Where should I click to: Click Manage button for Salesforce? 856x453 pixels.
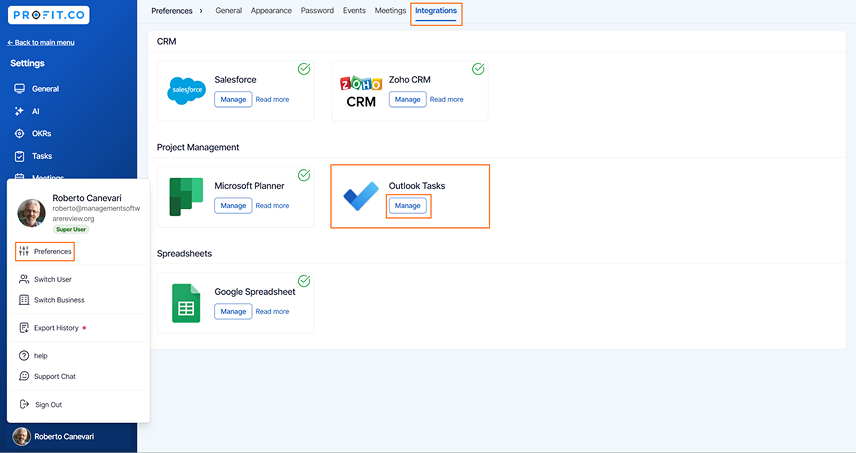tap(233, 99)
